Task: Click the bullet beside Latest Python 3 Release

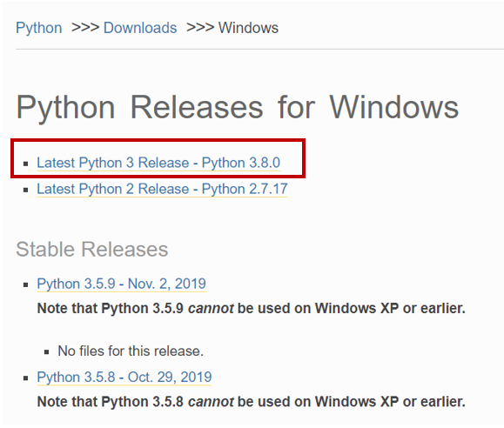Action: 26,164
